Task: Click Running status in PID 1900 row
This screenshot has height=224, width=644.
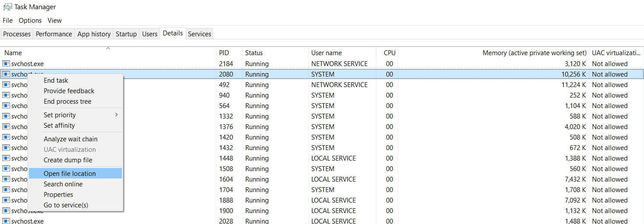Action: (257, 211)
